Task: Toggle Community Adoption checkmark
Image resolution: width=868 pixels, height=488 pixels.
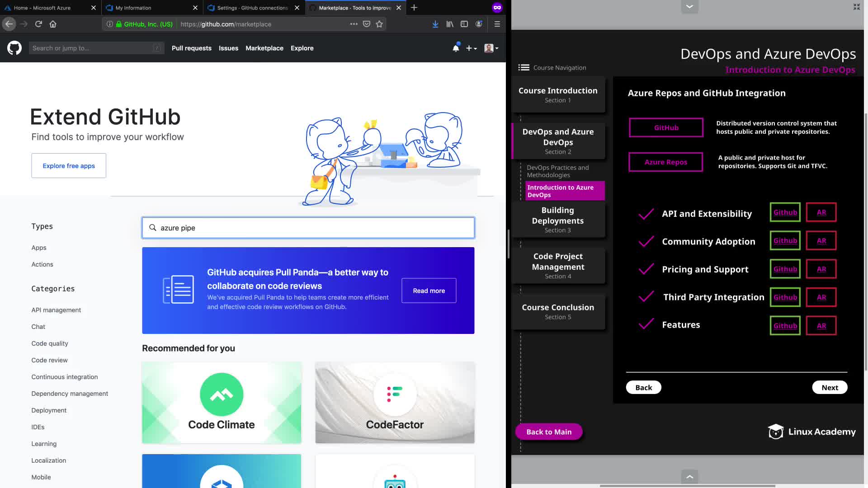Action: (x=646, y=241)
